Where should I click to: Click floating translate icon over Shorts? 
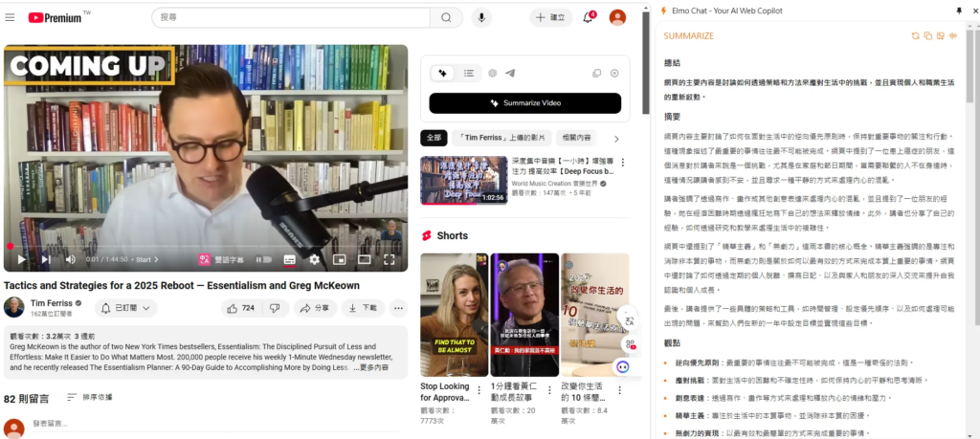pyautogui.click(x=629, y=322)
